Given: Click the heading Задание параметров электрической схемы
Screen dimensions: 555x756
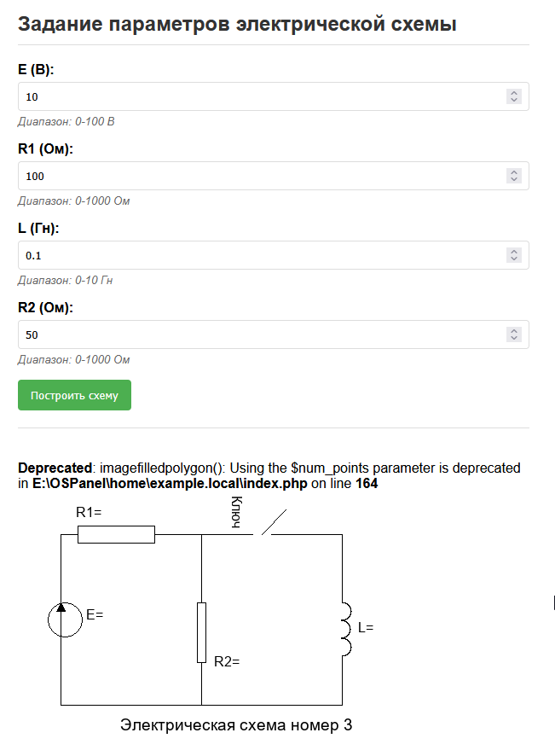Looking at the screenshot, I should (x=237, y=24).
